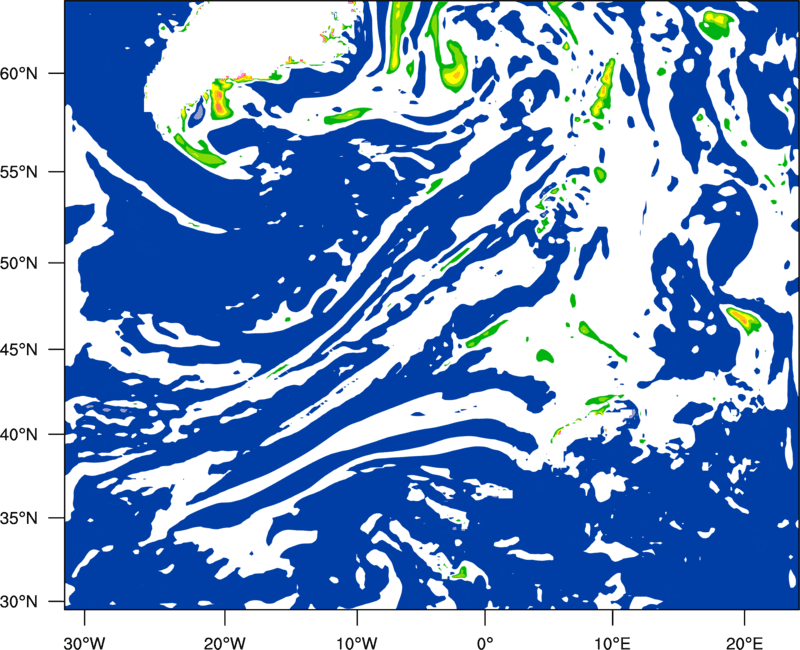Click the 30°W longitude label
This screenshot has height=650, width=800.
pyautogui.click(x=85, y=642)
